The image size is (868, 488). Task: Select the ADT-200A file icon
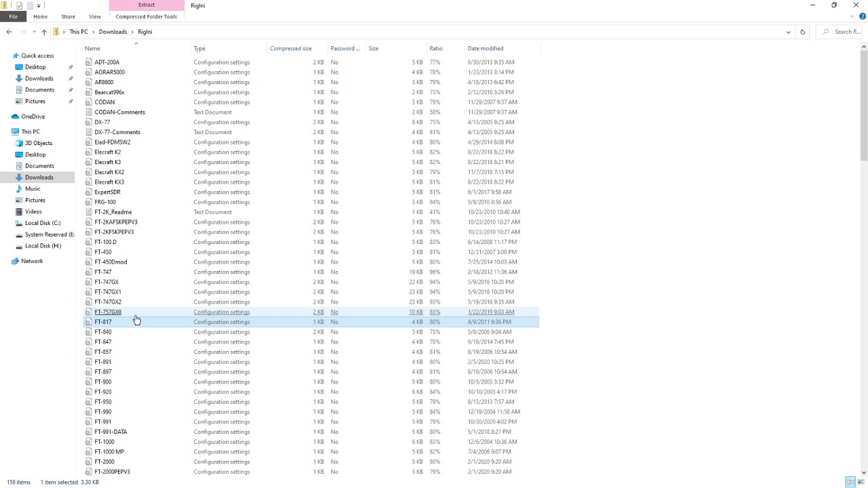(89, 62)
